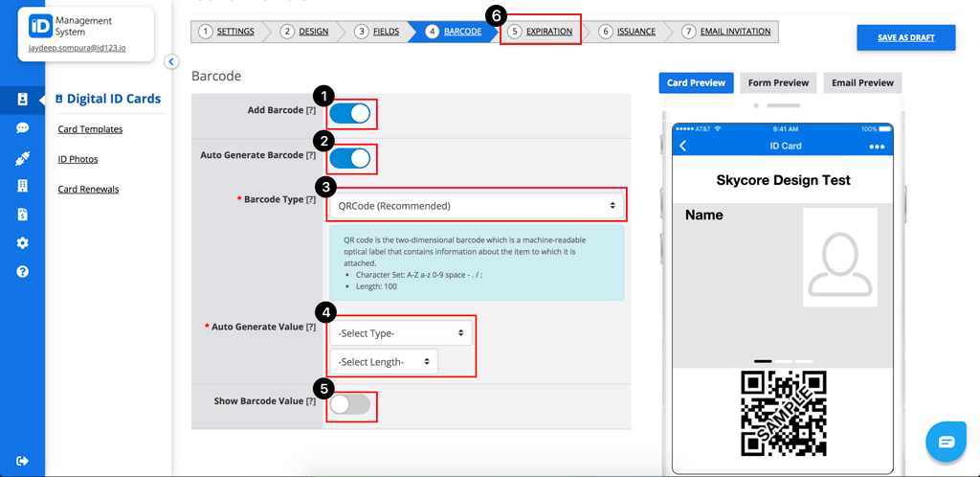Screen dimensions: 980x477
Task: Collapse the sidebar with chevron arrow
Action: (171, 61)
